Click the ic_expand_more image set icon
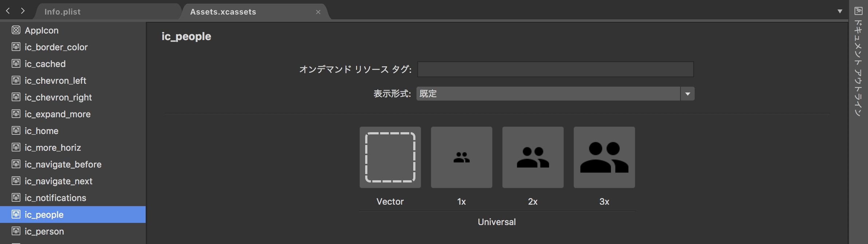 coord(16,114)
